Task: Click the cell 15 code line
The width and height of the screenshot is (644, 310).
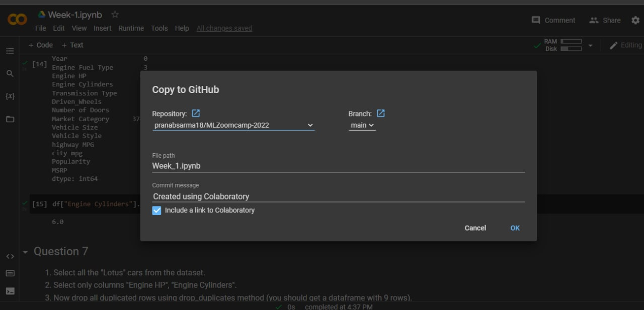Action: (96, 204)
